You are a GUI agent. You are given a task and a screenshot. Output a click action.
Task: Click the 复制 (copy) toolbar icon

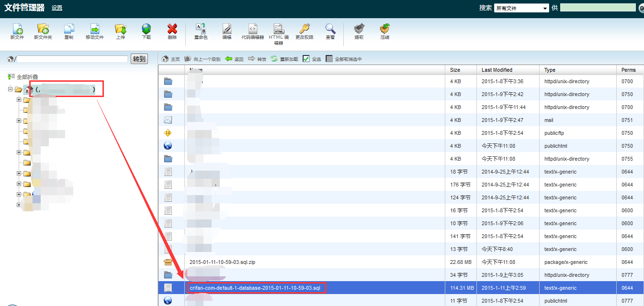coord(69,29)
